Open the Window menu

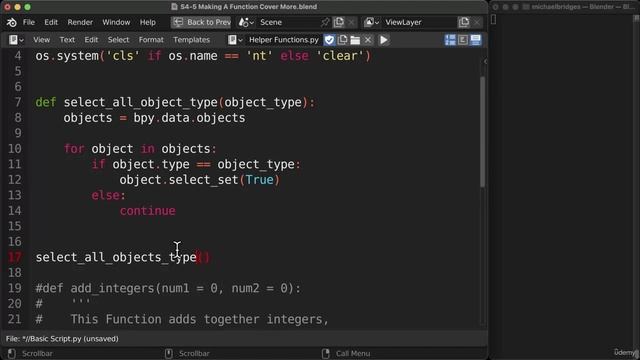point(116,22)
